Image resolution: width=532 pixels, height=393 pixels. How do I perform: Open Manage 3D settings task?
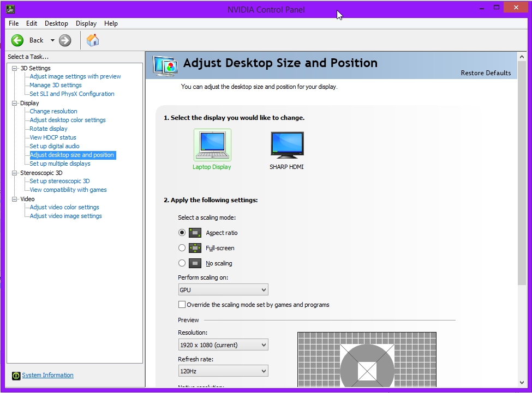point(56,86)
